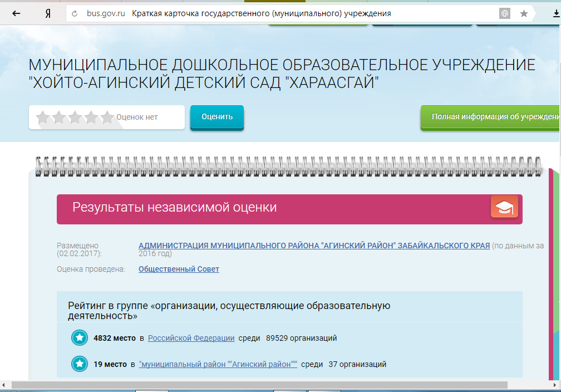
Task: Click the translate globe icon in address bar
Action: [x=504, y=13]
